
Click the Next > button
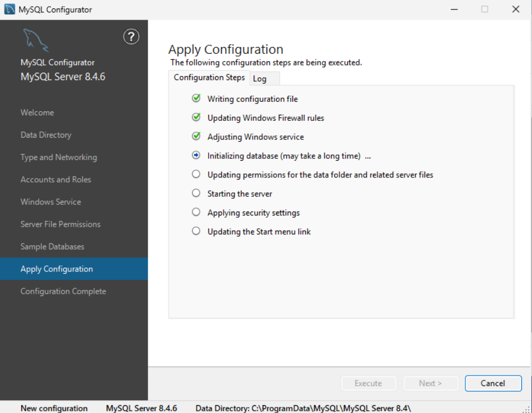(x=430, y=383)
